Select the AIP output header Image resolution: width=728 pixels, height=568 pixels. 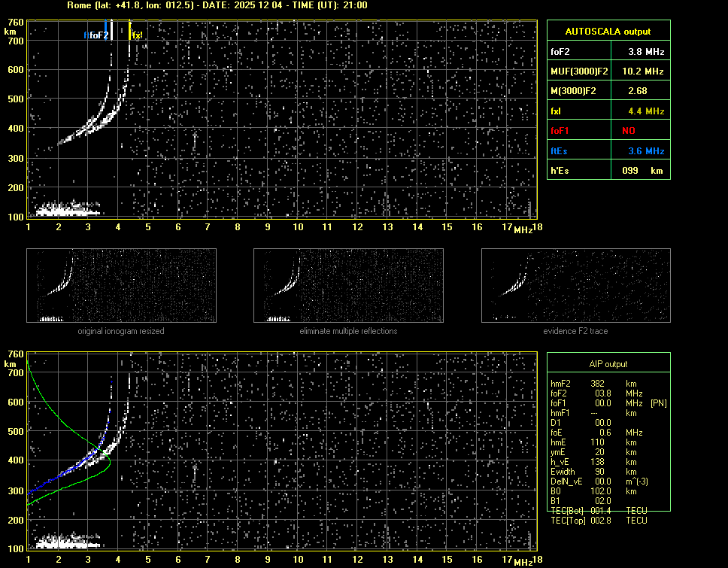(x=608, y=363)
